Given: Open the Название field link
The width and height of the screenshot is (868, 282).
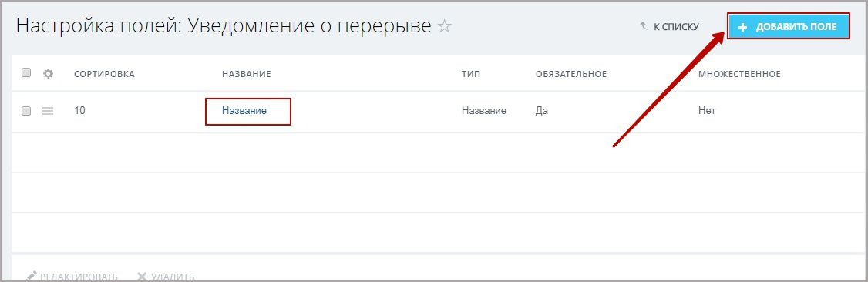Looking at the screenshot, I should pyautogui.click(x=244, y=111).
